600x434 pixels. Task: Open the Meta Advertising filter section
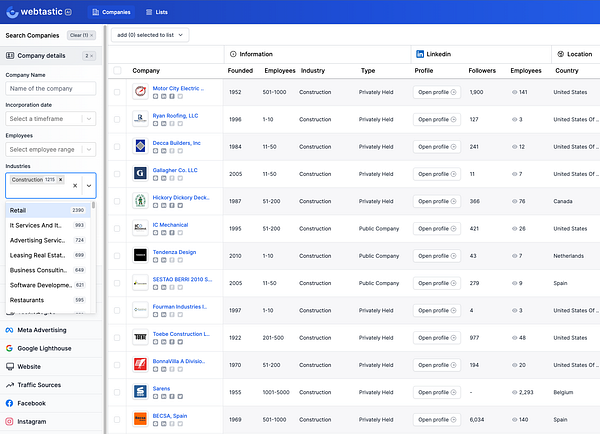click(x=40, y=330)
